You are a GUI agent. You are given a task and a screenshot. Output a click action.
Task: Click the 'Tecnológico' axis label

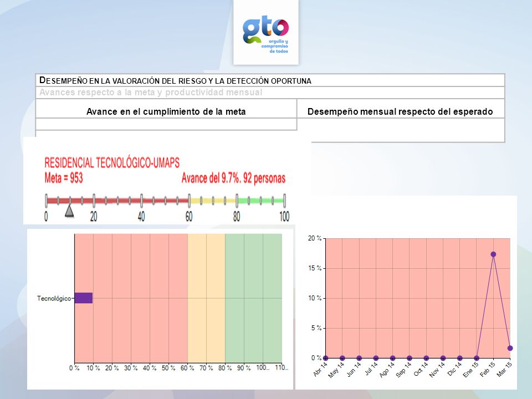coord(54,299)
